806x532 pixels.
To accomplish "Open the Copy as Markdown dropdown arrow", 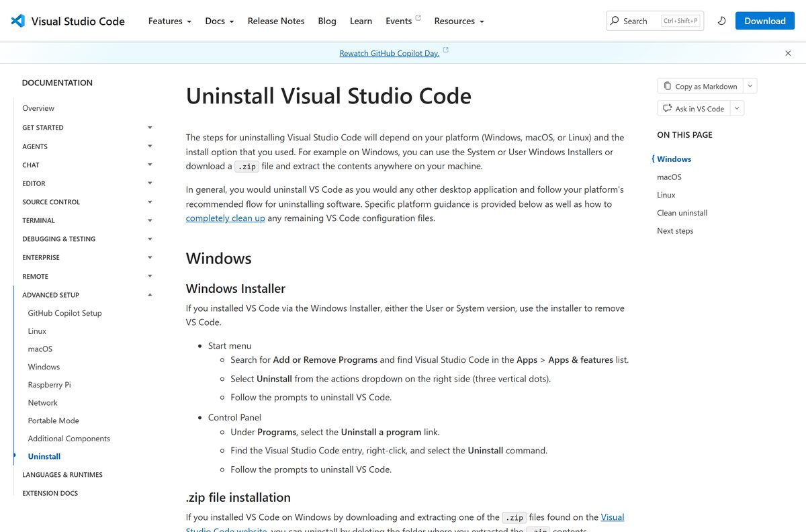I will 750,86.
